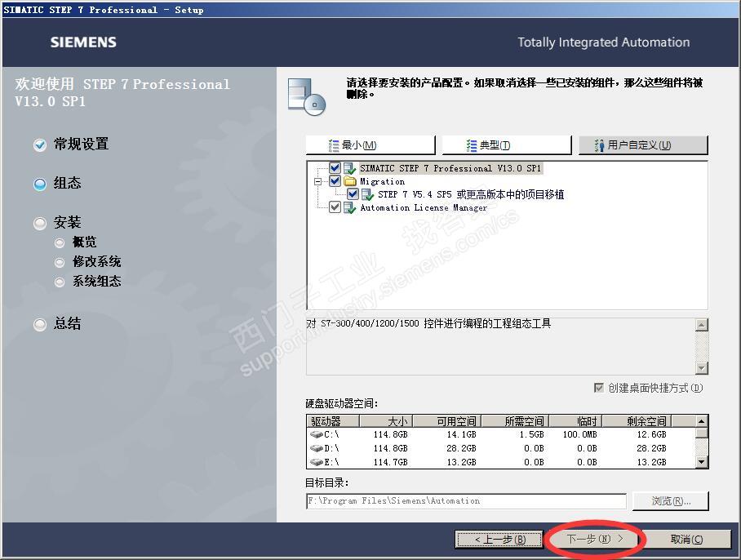Click the D:\ drive icon
This screenshot has height=560, width=741.
(x=316, y=448)
